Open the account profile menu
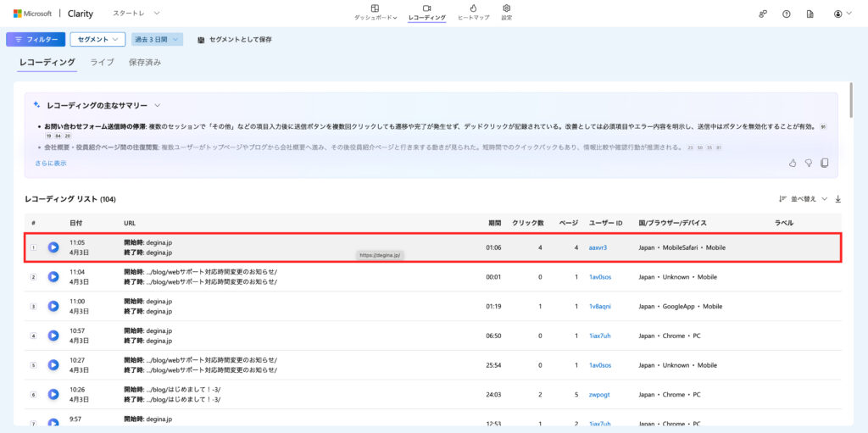The image size is (868, 433). coord(842,14)
